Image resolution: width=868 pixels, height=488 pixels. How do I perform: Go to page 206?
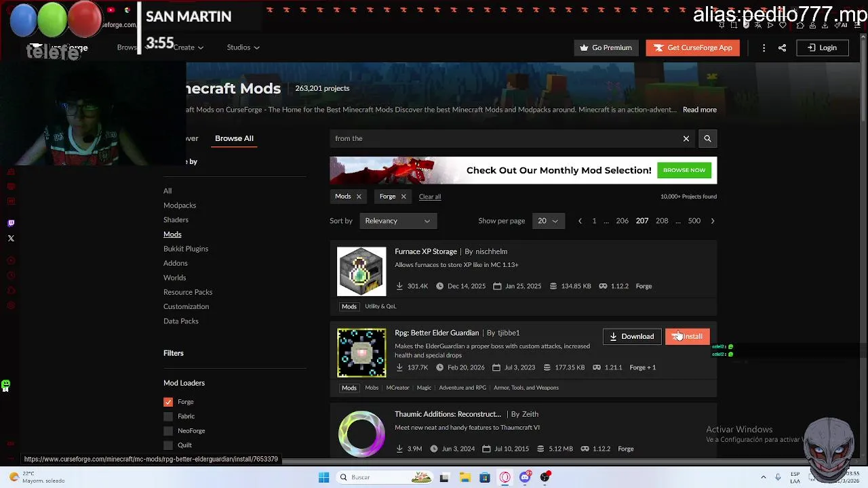point(622,221)
